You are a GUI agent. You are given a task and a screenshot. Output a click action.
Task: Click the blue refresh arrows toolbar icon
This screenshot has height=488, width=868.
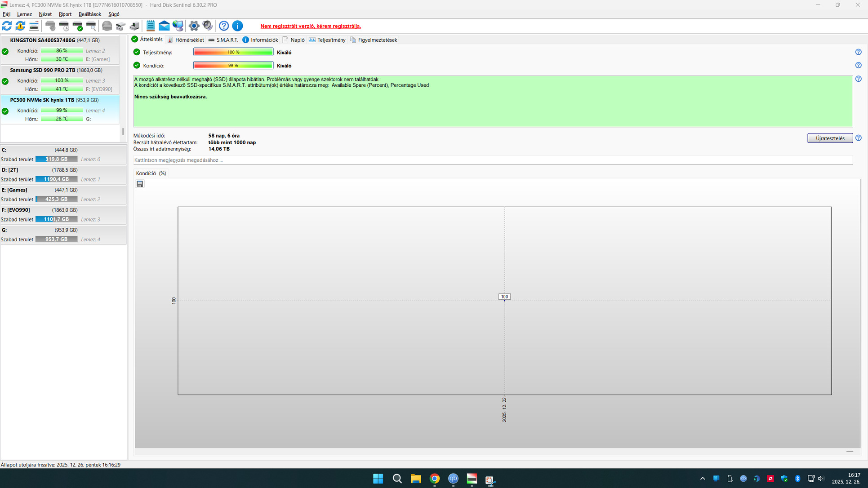click(7, 26)
